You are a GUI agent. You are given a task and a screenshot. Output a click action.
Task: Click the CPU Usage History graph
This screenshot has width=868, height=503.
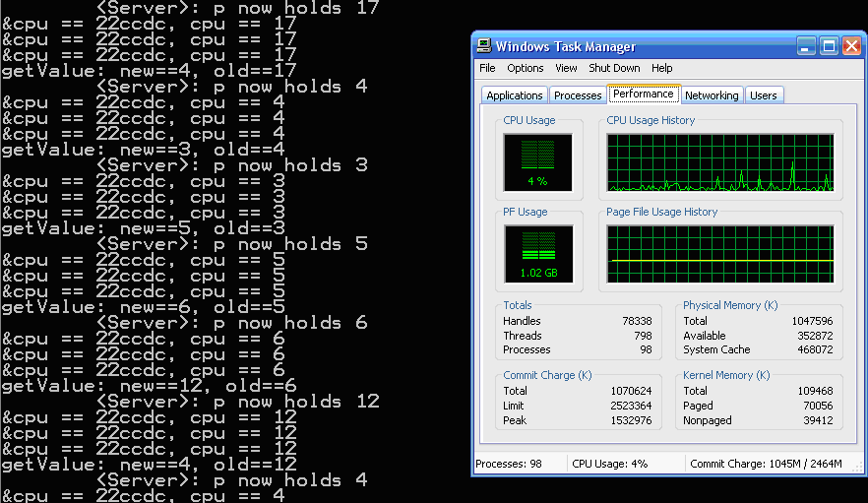[719, 162]
